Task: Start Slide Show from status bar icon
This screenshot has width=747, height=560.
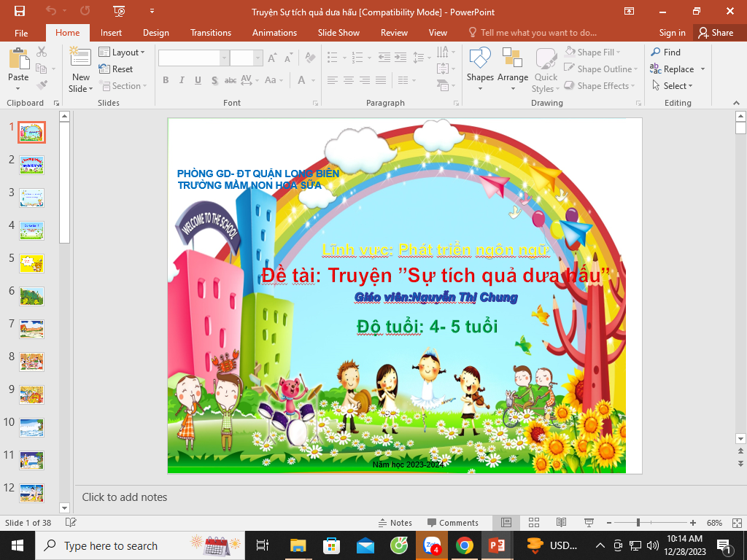Action: (x=588, y=523)
